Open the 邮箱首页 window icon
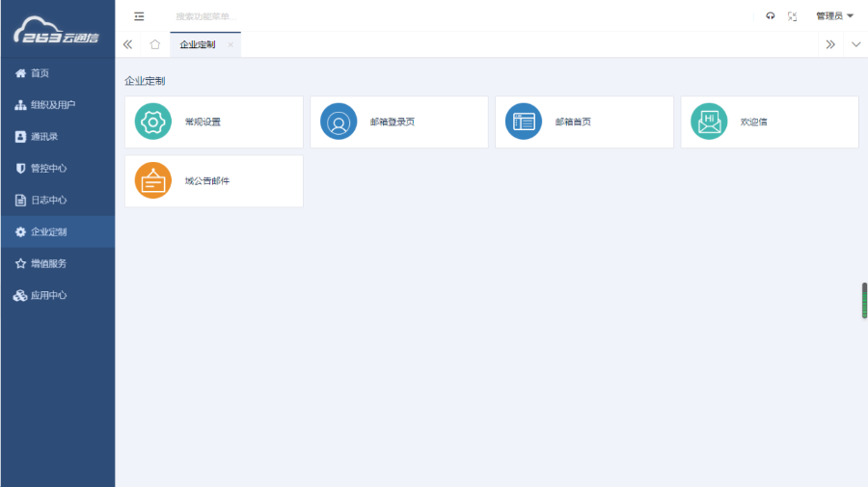The width and height of the screenshot is (868, 487). click(524, 122)
